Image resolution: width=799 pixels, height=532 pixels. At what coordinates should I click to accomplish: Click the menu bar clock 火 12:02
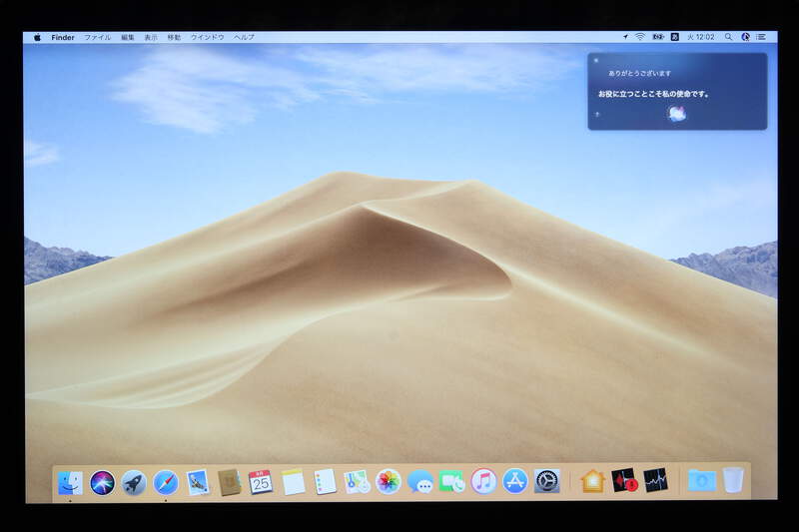pyautogui.click(x=701, y=37)
